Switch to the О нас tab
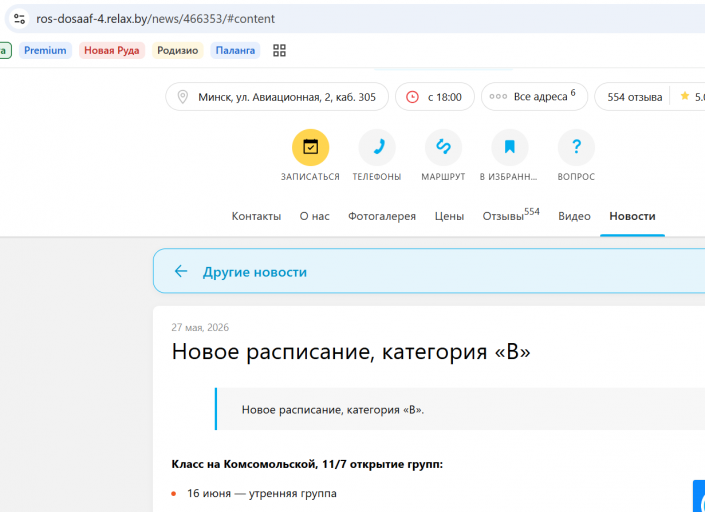This screenshot has height=512, width=705. (314, 216)
